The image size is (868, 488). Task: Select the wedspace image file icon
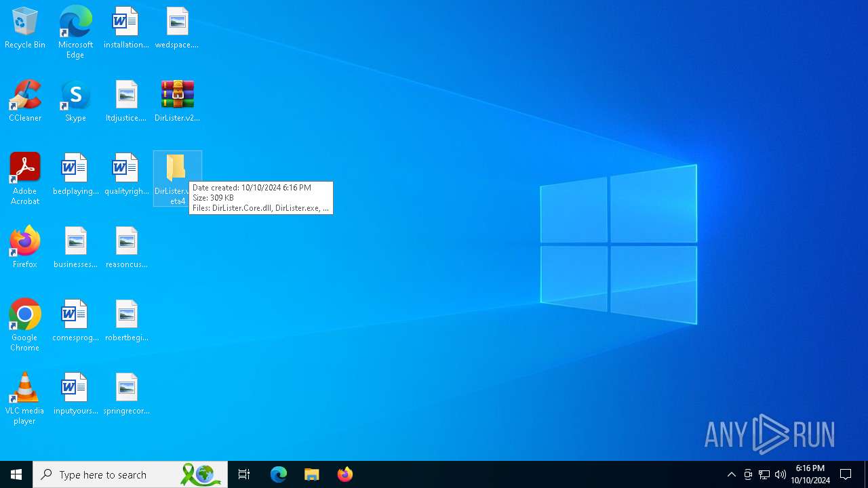(177, 28)
